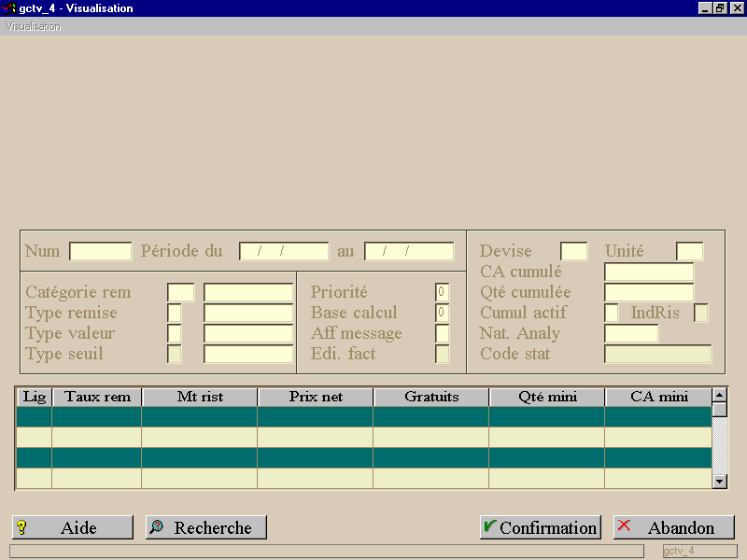Toggle the Edi. fact box

442,354
